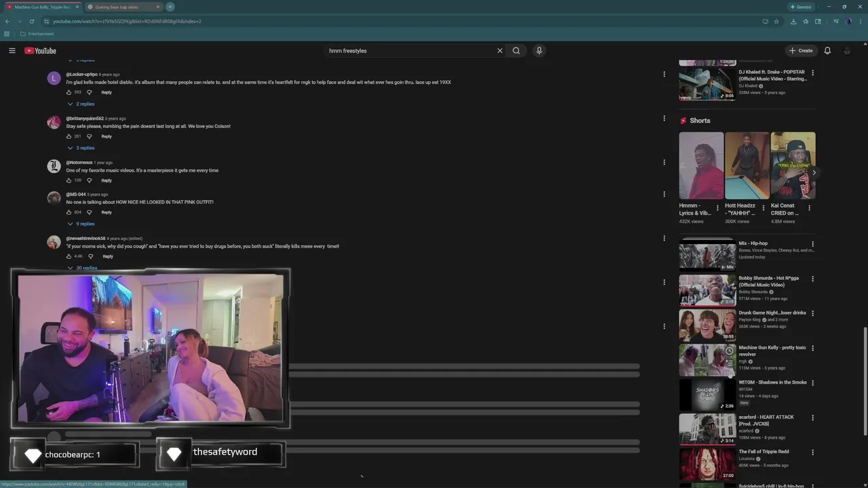Go to YouTube home via logo

click(41, 51)
